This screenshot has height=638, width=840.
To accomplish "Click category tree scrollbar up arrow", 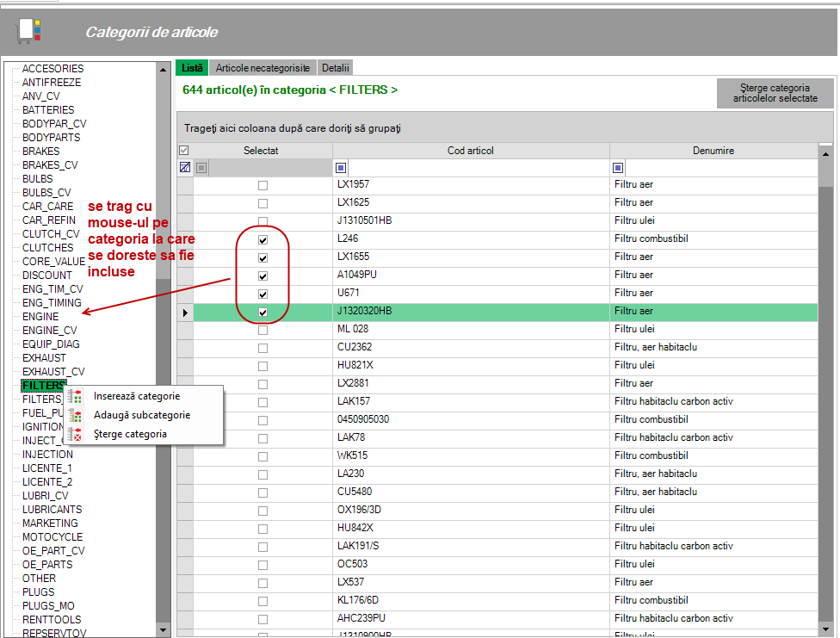I will pyautogui.click(x=164, y=69).
